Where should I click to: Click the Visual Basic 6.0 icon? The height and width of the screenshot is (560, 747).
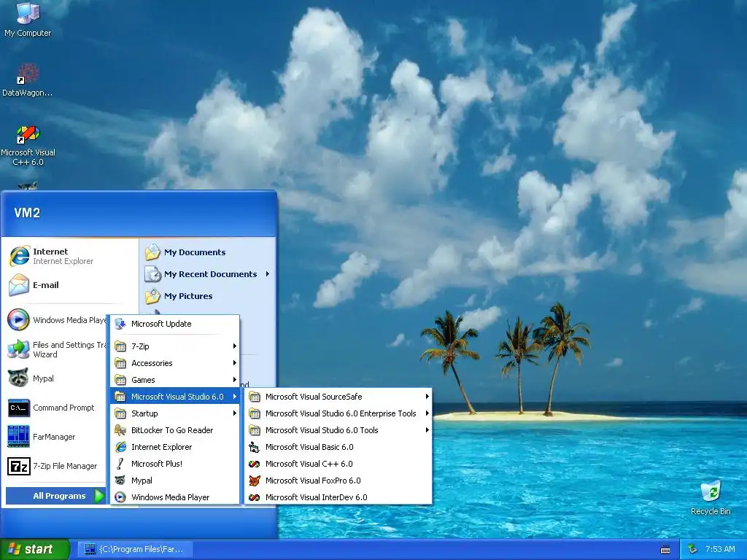(x=255, y=447)
